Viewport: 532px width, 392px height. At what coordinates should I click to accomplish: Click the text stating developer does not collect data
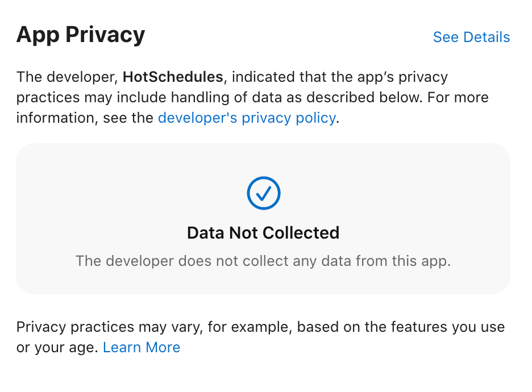(263, 261)
